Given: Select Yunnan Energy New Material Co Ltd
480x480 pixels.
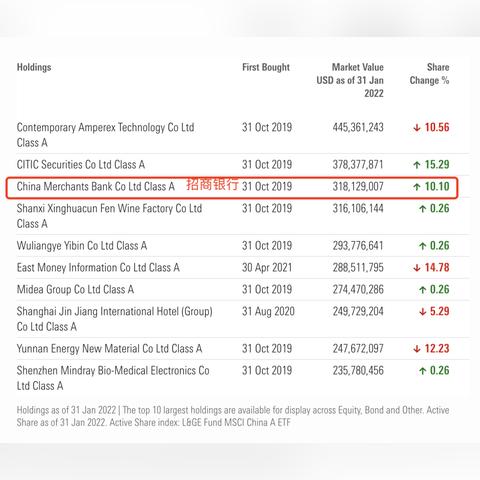Looking at the screenshot, I should coord(109,349).
